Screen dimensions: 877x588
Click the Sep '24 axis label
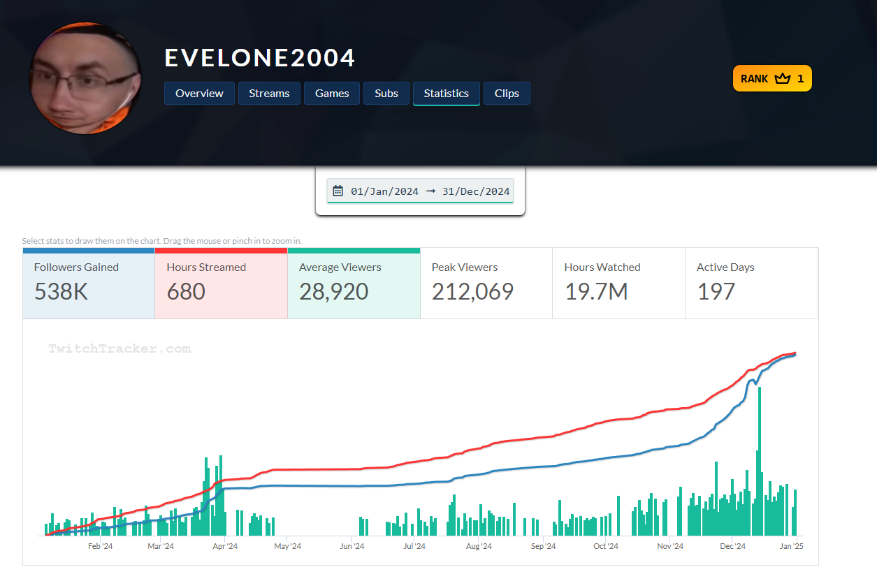(x=543, y=546)
